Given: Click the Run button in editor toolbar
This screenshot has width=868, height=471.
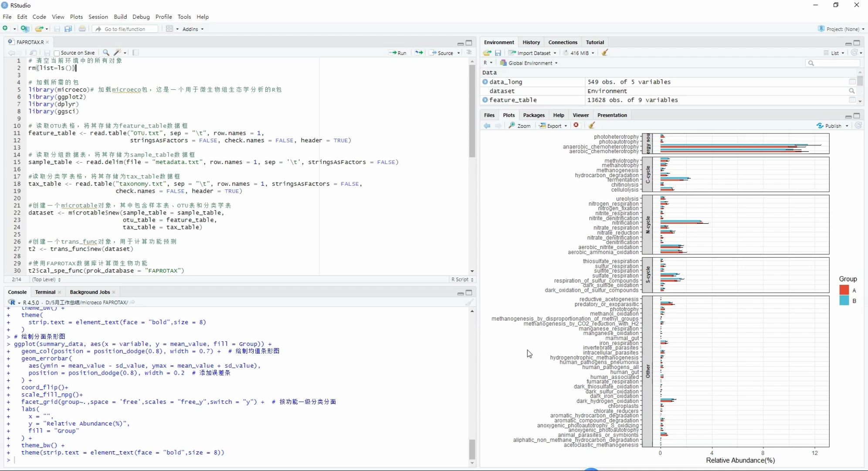Looking at the screenshot, I should pyautogui.click(x=397, y=53).
